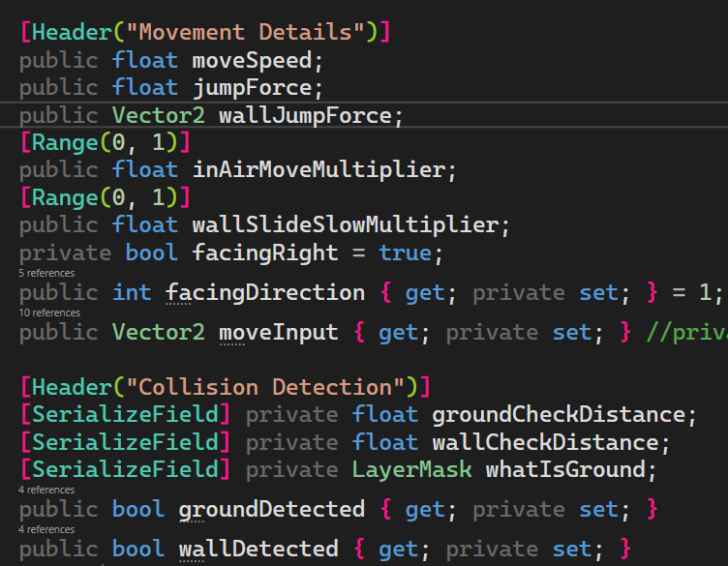Click the 'int' keyword of facingDirection
Image resolution: width=728 pixels, height=566 pixels.
(x=132, y=293)
